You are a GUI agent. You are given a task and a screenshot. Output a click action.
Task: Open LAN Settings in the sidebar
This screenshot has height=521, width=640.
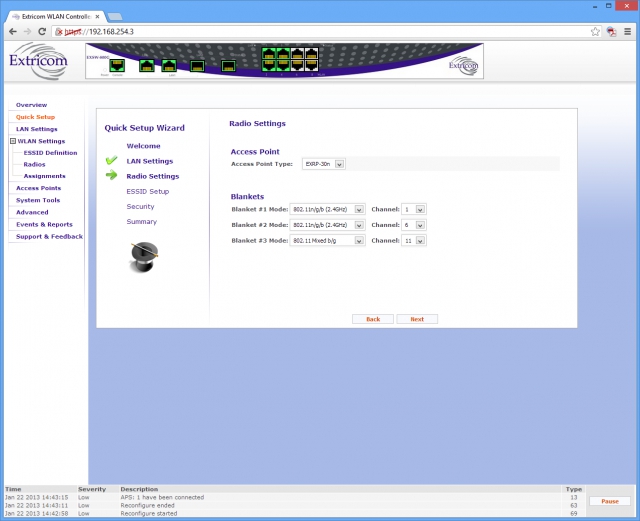[x=37, y=129]
